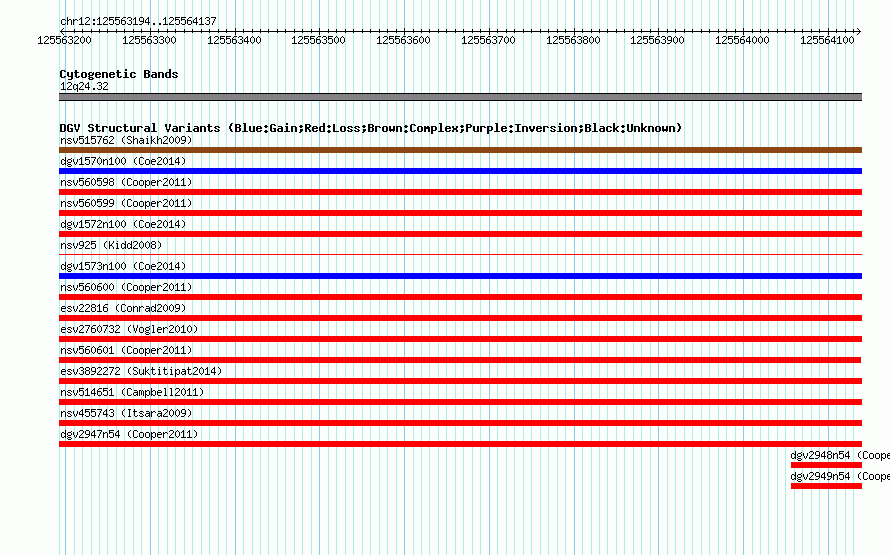Open dgv2947n54 (Cooper2011) label
The image size is (890, 555).
click(x=129, y=434)
